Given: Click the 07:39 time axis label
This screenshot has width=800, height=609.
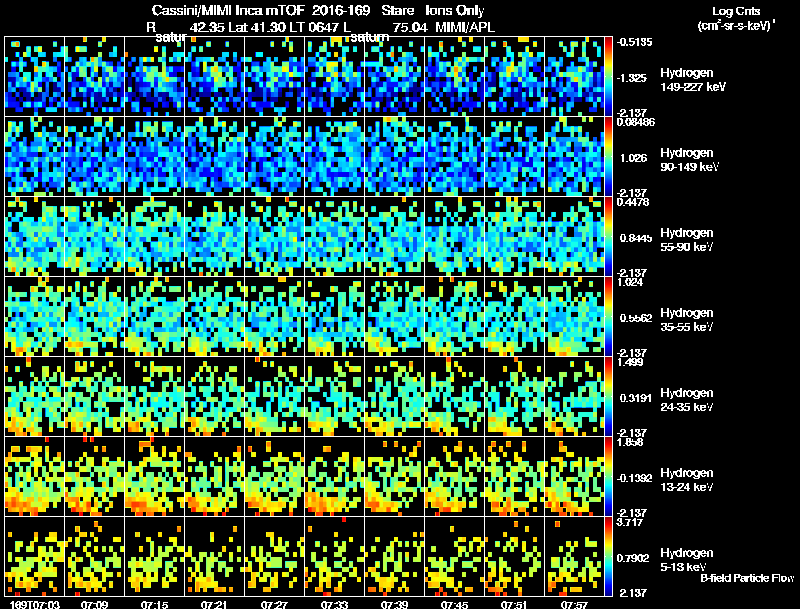Looking at the screenshot, I should (394, 604).
